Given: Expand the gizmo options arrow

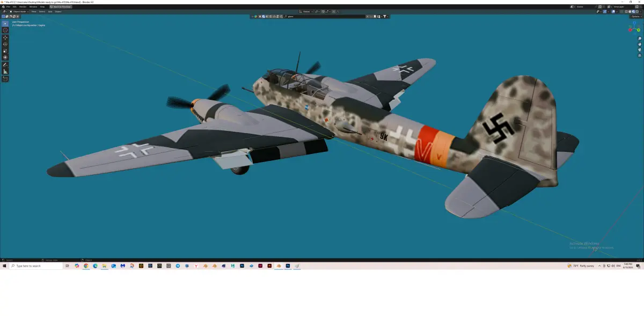Looking at the screenshot, I should pos(608,12).
